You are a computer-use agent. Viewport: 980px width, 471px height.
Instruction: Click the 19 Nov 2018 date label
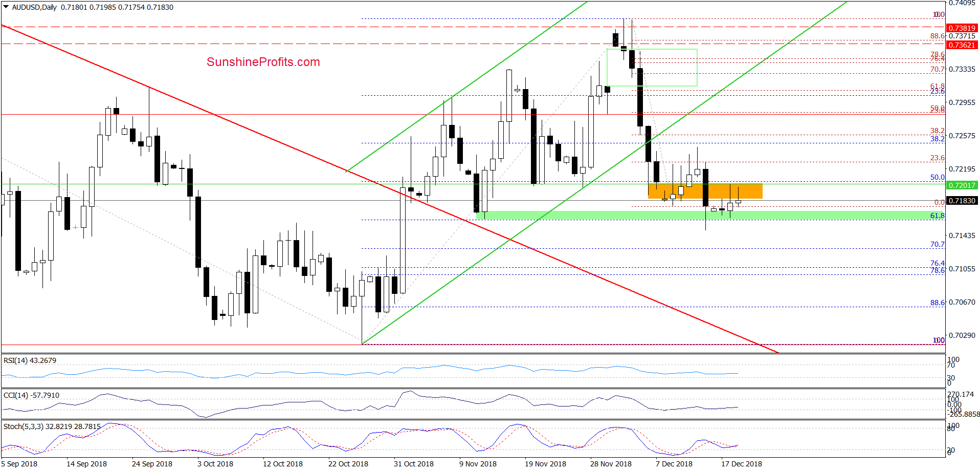point(545,464)
